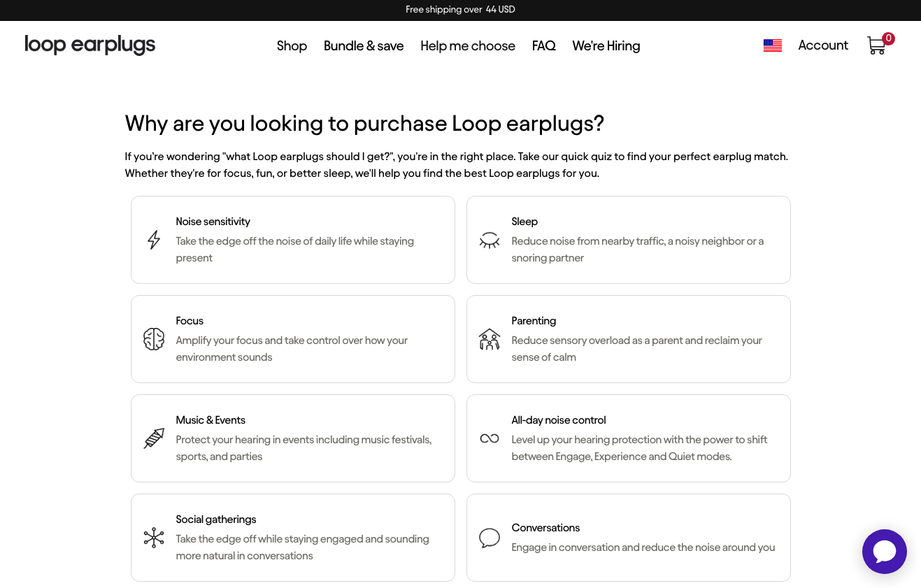
Task: Go to Help me choose
Action: coord(468,45)
